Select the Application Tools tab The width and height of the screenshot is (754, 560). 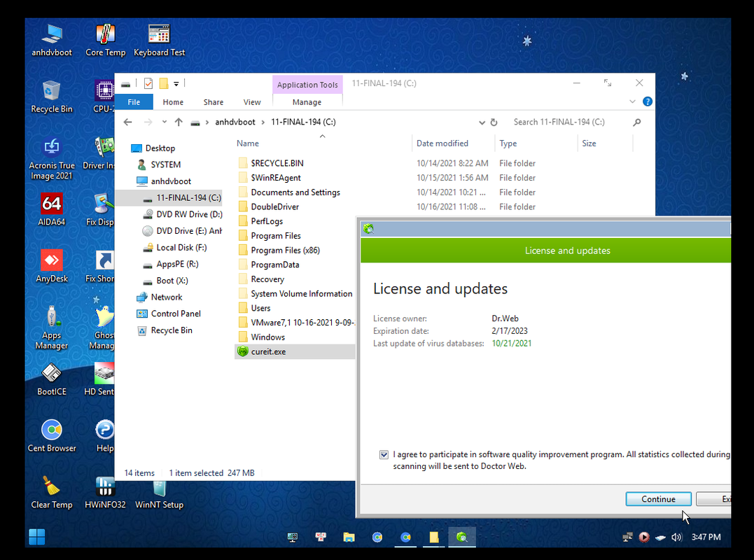(x=307, y=85)
